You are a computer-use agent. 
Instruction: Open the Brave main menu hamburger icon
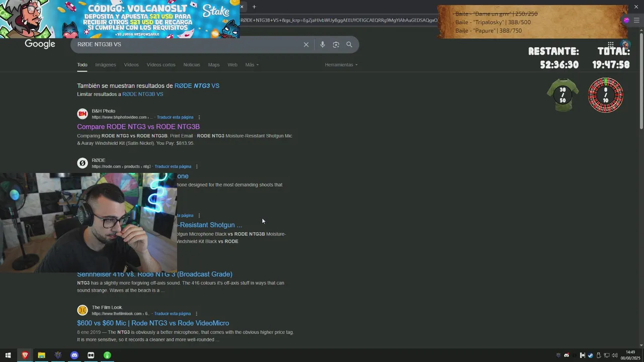pos(636,20)
